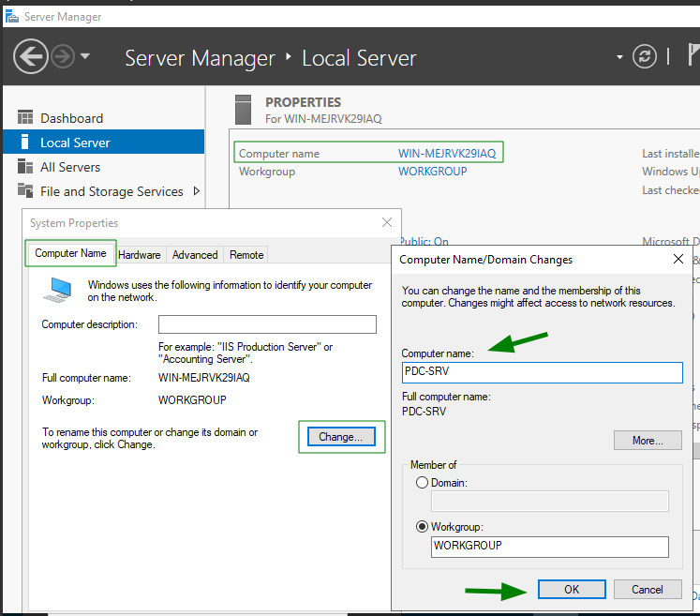Expand File and Storage Services arrow
Viewport: 700px width, 616px height.
(196, 191)
